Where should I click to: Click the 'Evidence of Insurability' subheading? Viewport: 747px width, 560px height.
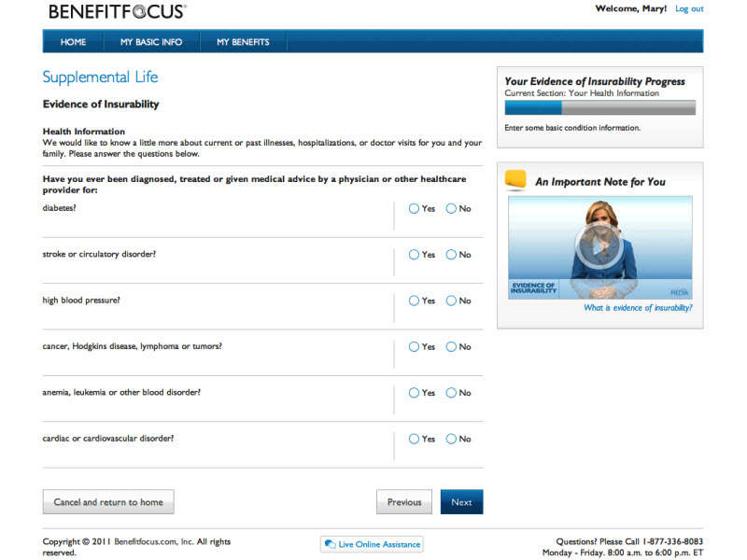(x=101, y=105)
